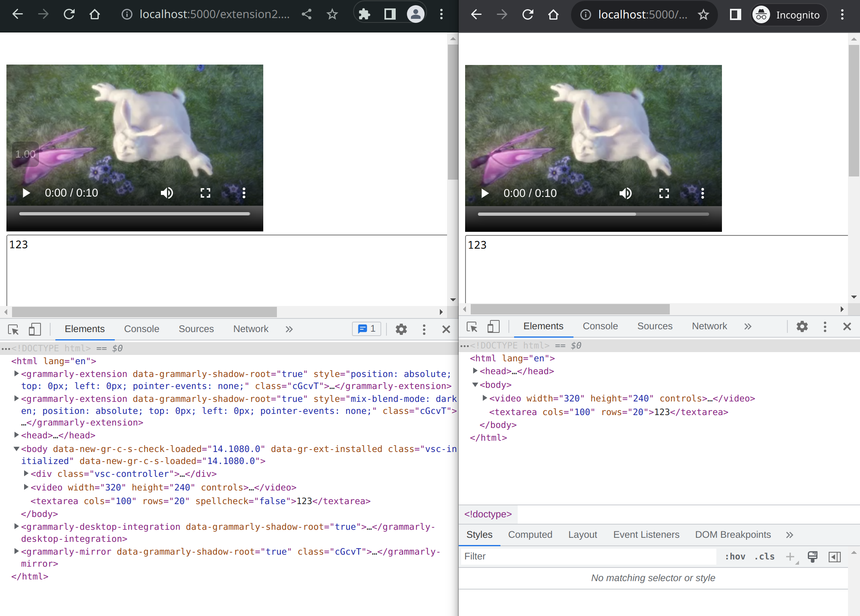Viewport: 860px width, 616px height.
Task: Expand the vsc-controller div node
Action: pyautogui.click(x=26, y=474)
